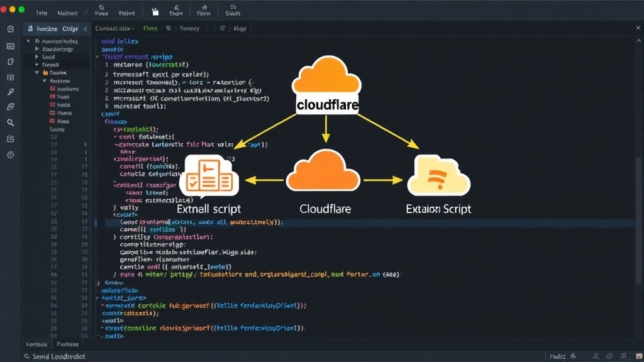Open the briefcase-like icon below the sidebar magnifier
This screenshot has height=362, width=644.
[11, 139]
